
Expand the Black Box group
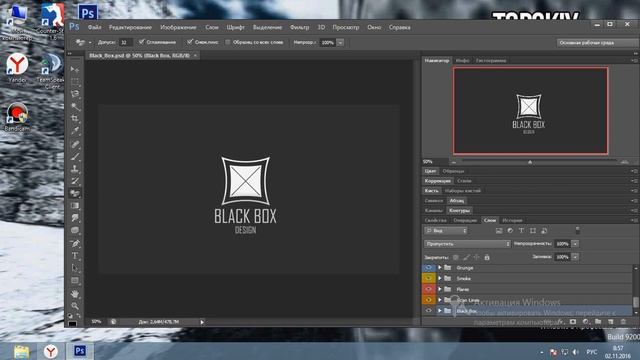pos(440,311)
